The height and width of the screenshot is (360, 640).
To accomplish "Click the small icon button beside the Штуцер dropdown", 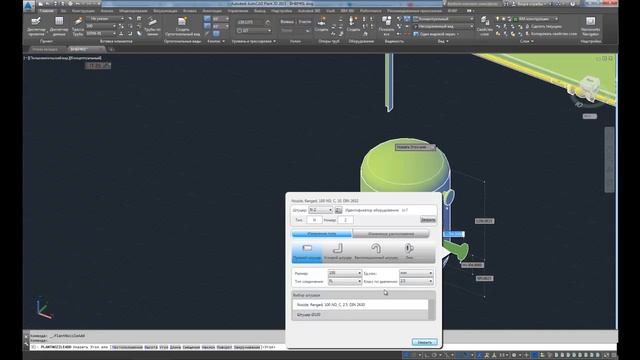I will 338,210.
